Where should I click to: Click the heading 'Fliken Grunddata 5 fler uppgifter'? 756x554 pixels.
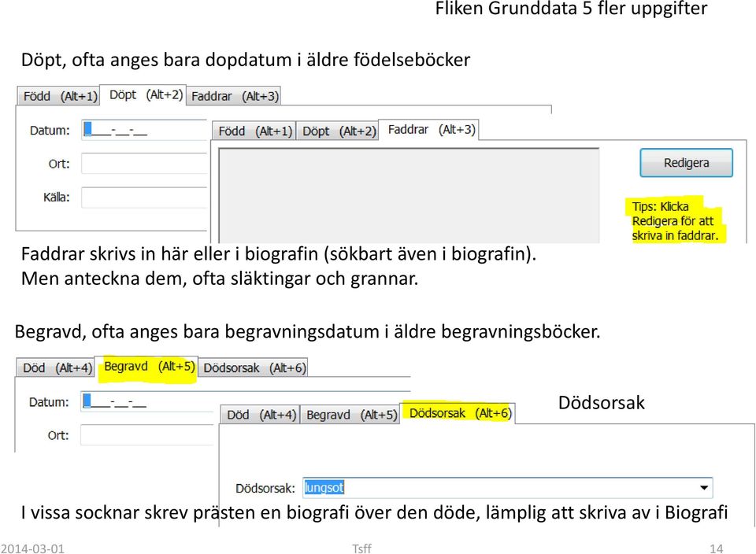pos(571,8)
